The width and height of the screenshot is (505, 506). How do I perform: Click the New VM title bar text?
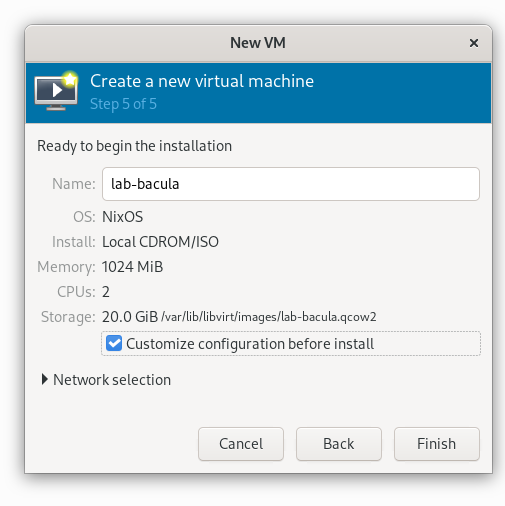(258, 43)
